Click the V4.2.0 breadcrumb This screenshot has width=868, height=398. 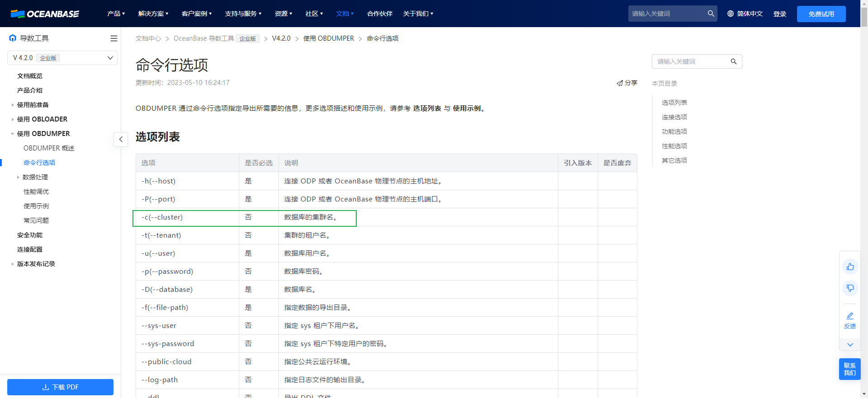281,38
